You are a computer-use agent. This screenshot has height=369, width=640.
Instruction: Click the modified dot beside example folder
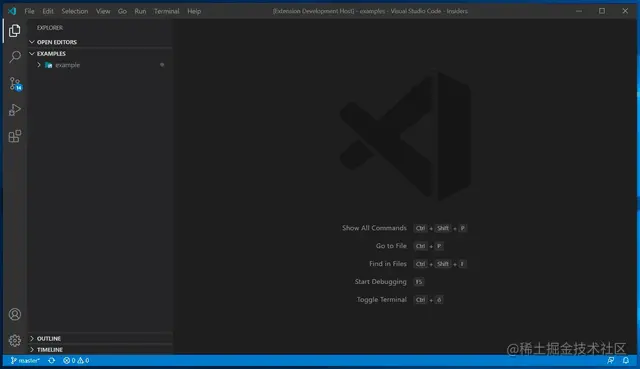[162, 64]
